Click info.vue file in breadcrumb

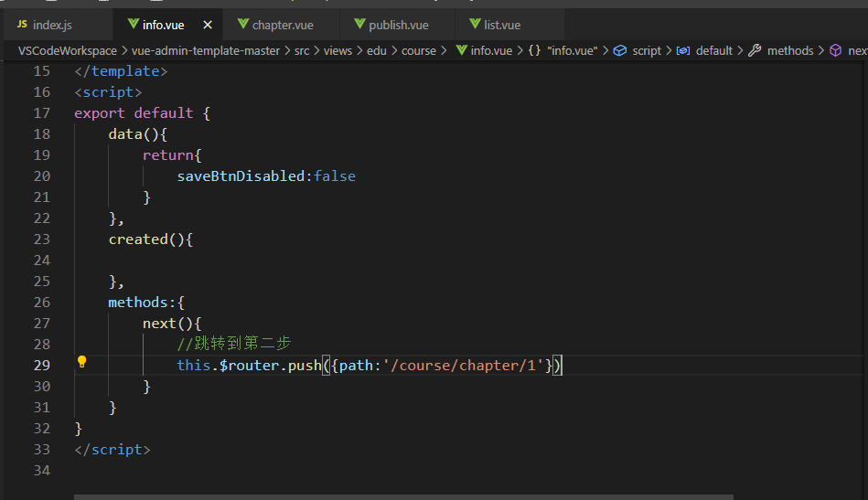491,51
